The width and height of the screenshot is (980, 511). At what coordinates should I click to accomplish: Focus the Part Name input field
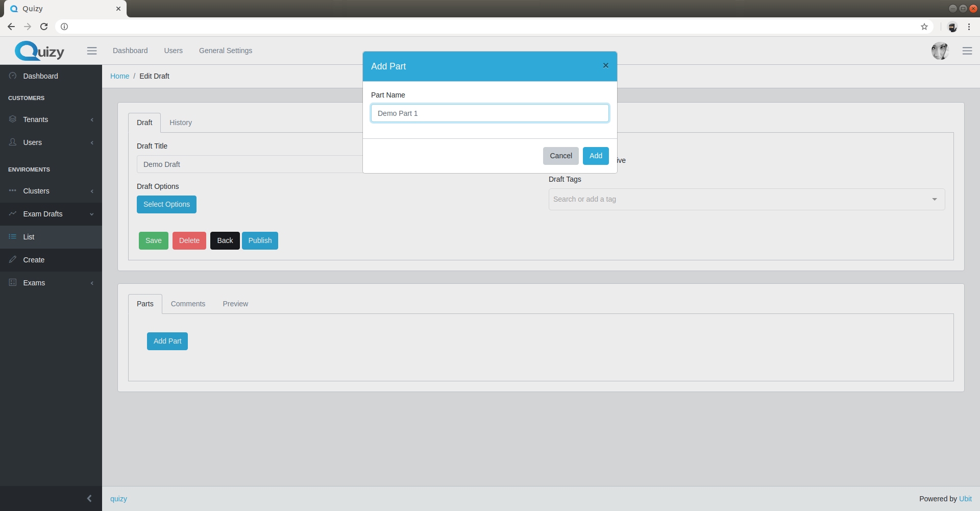coord(489,113)
